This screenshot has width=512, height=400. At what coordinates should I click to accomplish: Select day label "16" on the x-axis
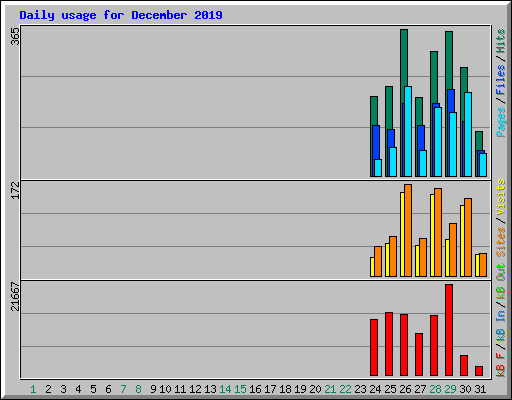(255, 389)
